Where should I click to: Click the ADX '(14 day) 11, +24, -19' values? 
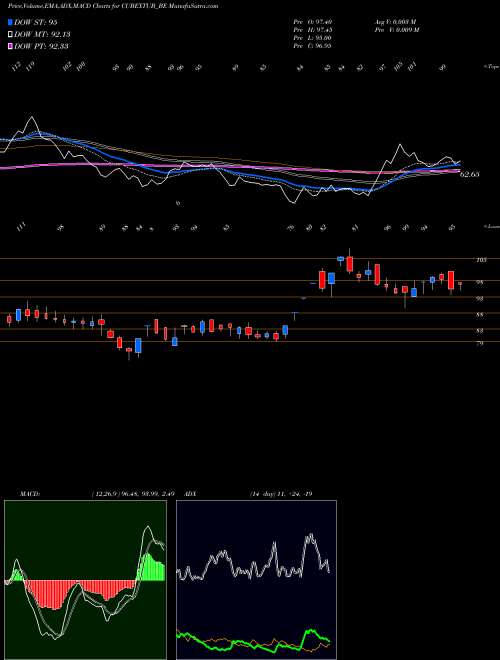click(281, 494)
